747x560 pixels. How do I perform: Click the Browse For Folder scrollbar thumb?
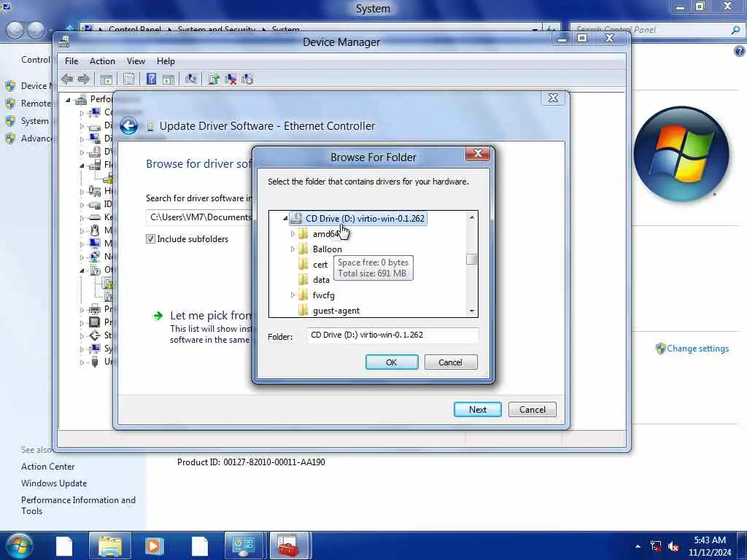[472, 259]
